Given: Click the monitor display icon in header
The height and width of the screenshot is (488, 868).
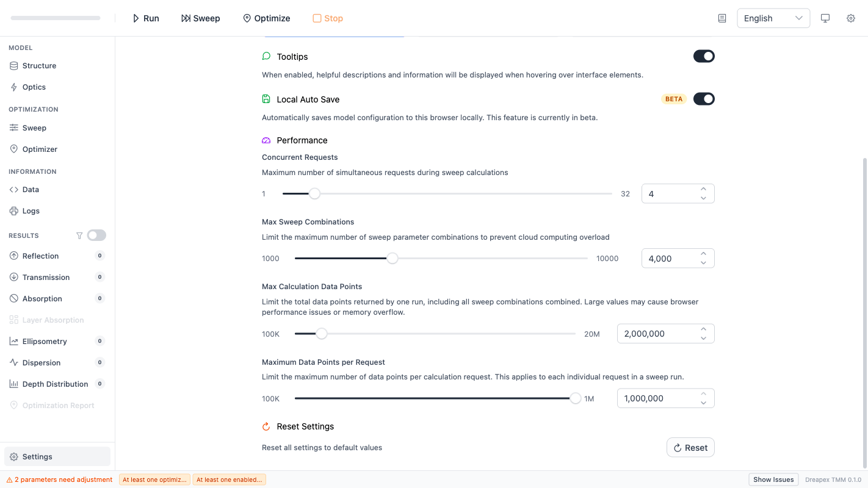Looking at the screenshot, I should (825, 18).
